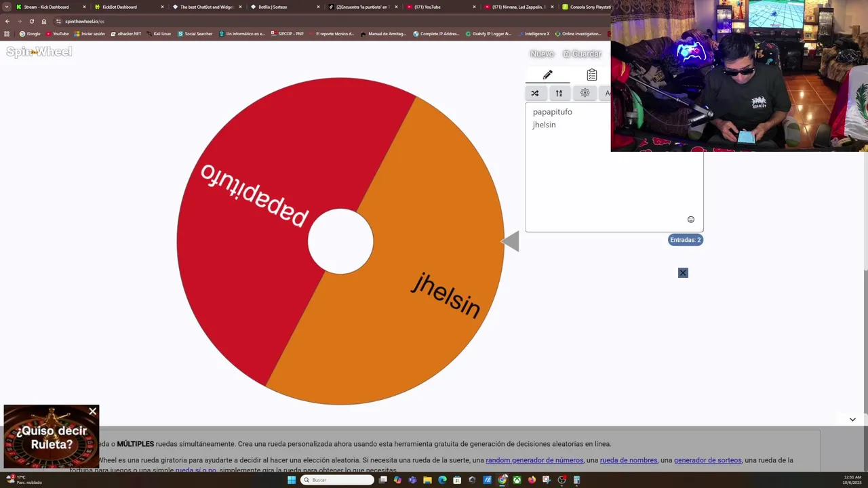Click the Entradas: 2 counter badge

click(685, 240)
